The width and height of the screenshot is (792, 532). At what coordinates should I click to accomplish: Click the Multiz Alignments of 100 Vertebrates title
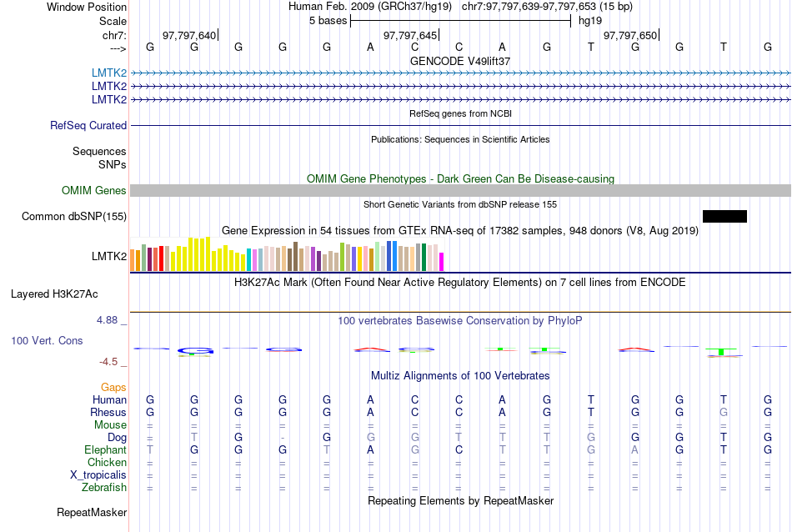coord(460,376)
